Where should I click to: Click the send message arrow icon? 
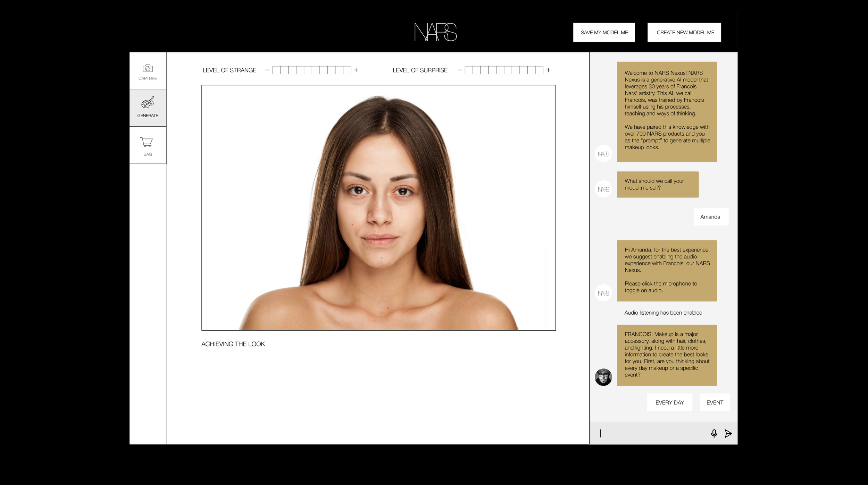728,433
